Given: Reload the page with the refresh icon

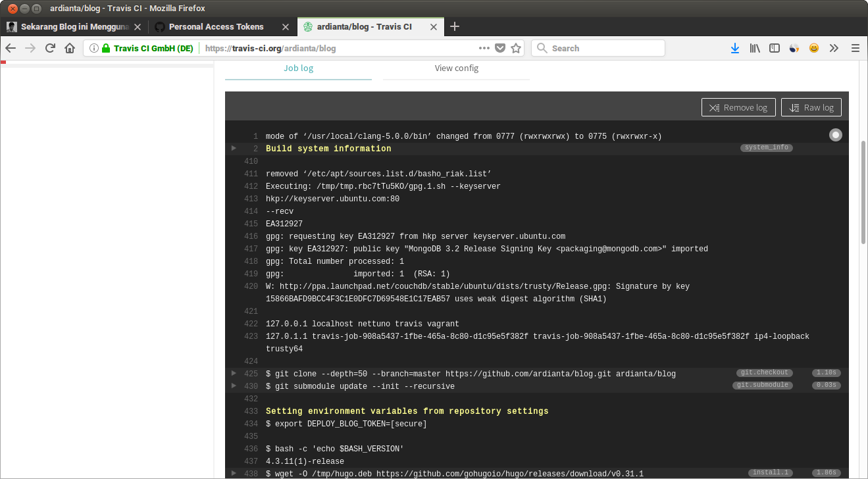Looking at the screenshot, I should 50,47.
